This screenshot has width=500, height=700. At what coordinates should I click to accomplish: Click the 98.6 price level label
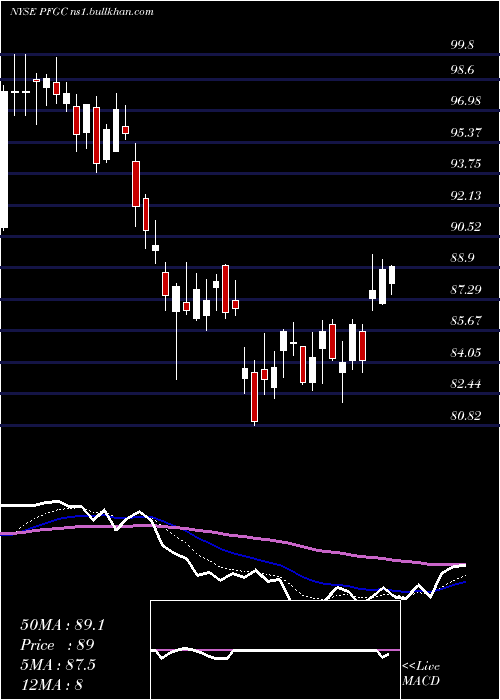[x=463, y=70]
